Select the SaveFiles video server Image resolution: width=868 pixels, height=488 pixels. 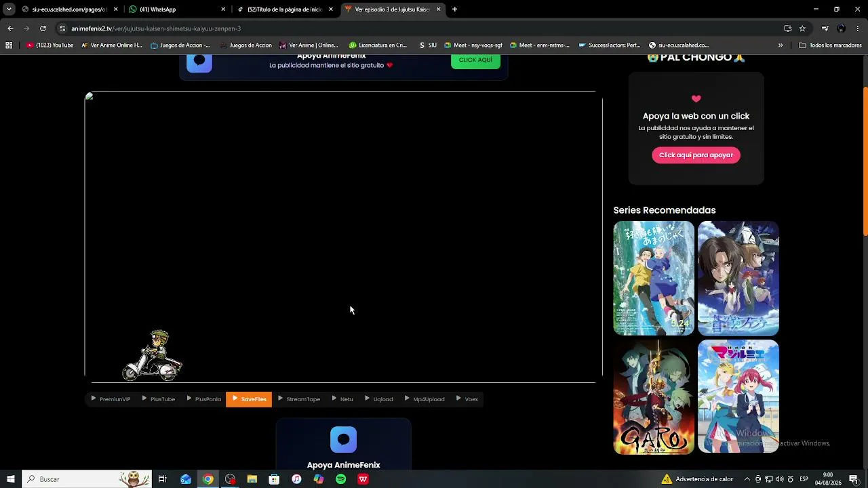click(x=249, y=399)
